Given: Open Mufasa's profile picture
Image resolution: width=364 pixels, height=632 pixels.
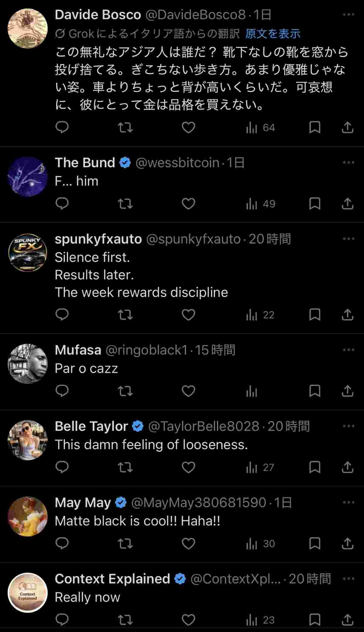Looking at the screenshot, I should click(x=28, y=364).
